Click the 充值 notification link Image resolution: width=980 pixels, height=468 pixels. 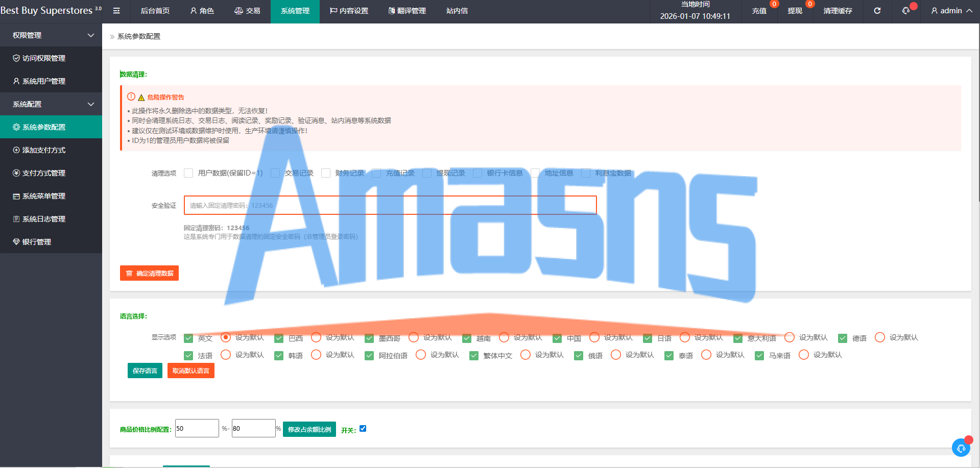(x=759, y=11)
